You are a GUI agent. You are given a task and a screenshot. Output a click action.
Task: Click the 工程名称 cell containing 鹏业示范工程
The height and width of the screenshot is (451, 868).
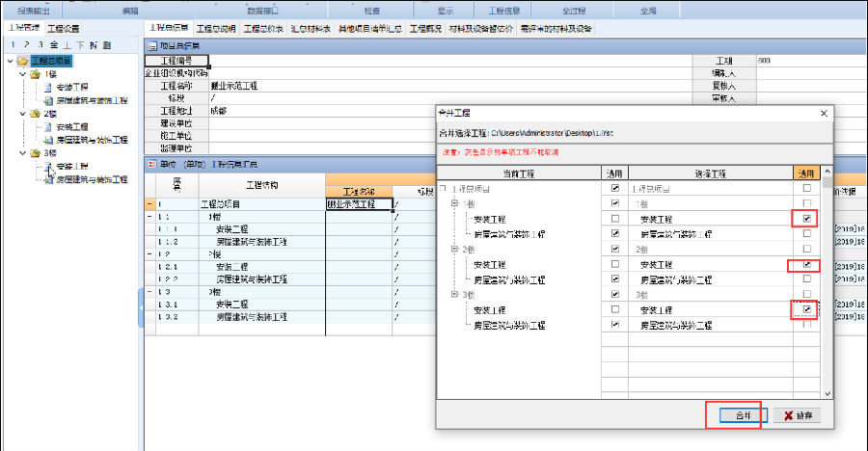[x=359, y=204]
